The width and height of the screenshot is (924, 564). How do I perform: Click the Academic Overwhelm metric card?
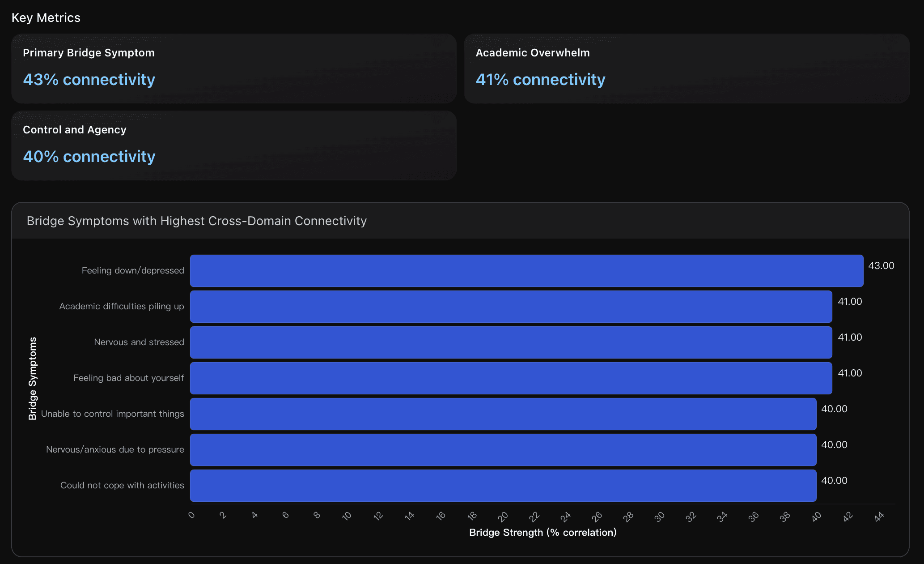tap(686, 68)
